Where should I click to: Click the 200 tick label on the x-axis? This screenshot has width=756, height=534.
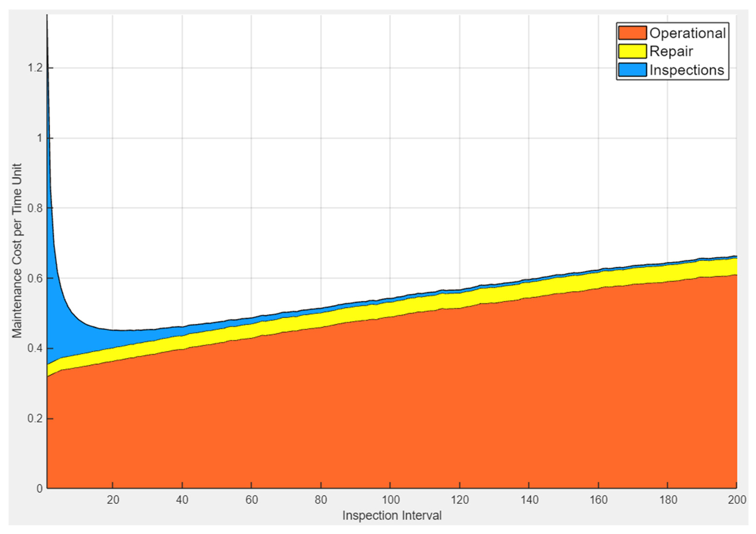pyautogui.click(x=737, y=500)
